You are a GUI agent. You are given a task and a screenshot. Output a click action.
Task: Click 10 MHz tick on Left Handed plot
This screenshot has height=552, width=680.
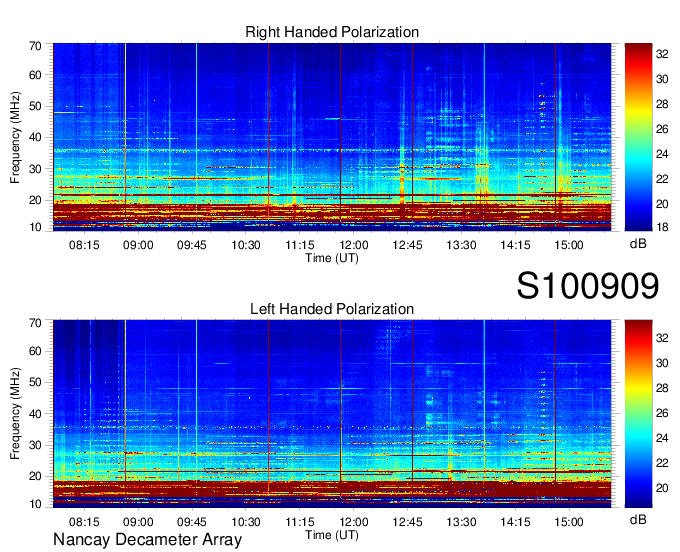[35, 504]
